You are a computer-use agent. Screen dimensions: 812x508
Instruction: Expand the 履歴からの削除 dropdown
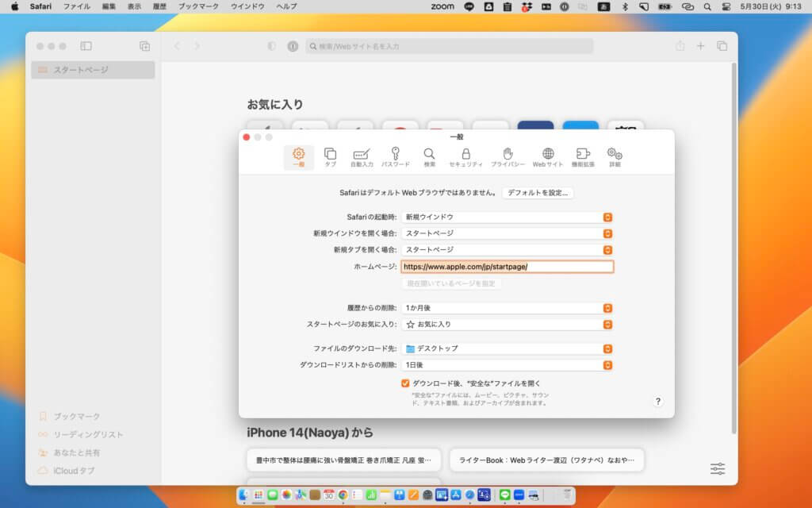point(507,308)
